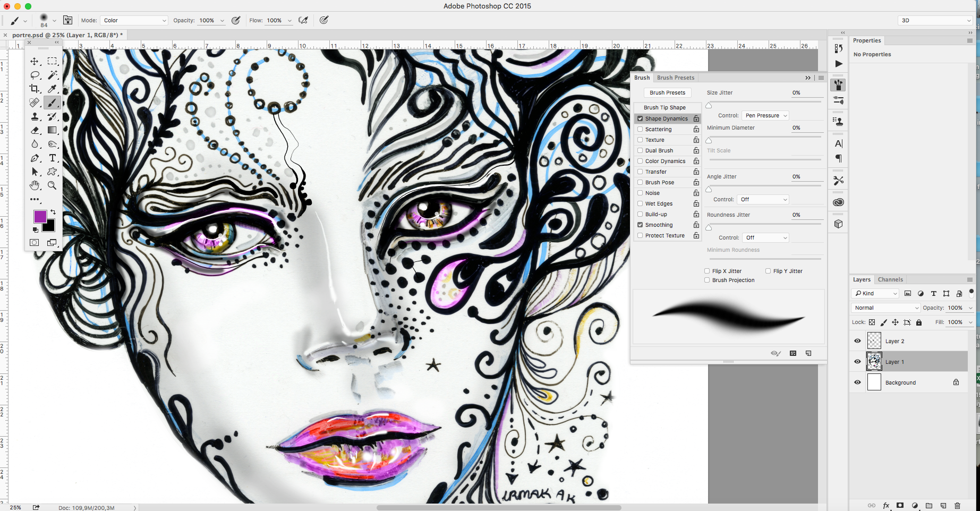The image size is (980, 511).
Task: Select the Clone Stamp tool
Action: point(35,116)
